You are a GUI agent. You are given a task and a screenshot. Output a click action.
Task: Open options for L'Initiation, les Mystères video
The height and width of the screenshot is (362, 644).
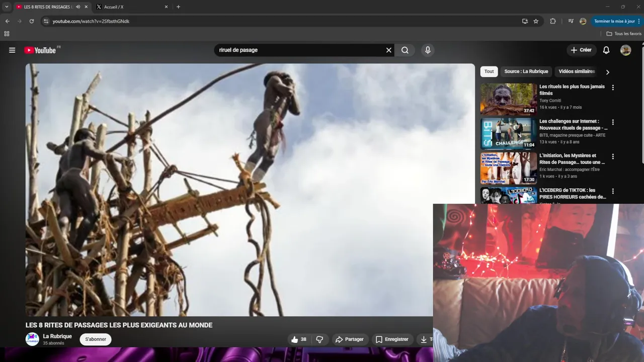pos(613,157)
